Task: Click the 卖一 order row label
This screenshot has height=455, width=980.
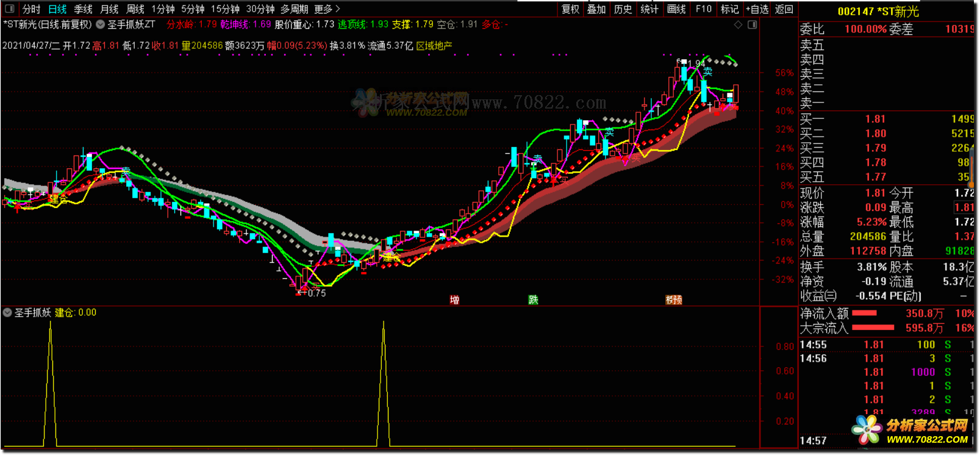Action: coord(812,104)
